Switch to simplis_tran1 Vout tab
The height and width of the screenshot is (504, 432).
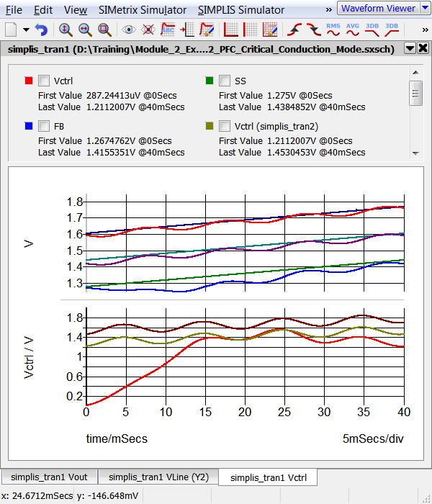48,477
